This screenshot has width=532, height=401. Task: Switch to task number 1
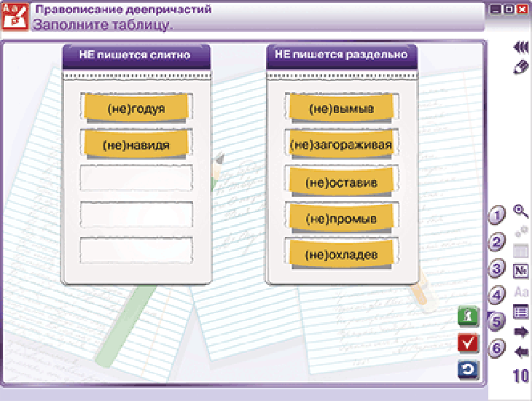click(497, 216)
